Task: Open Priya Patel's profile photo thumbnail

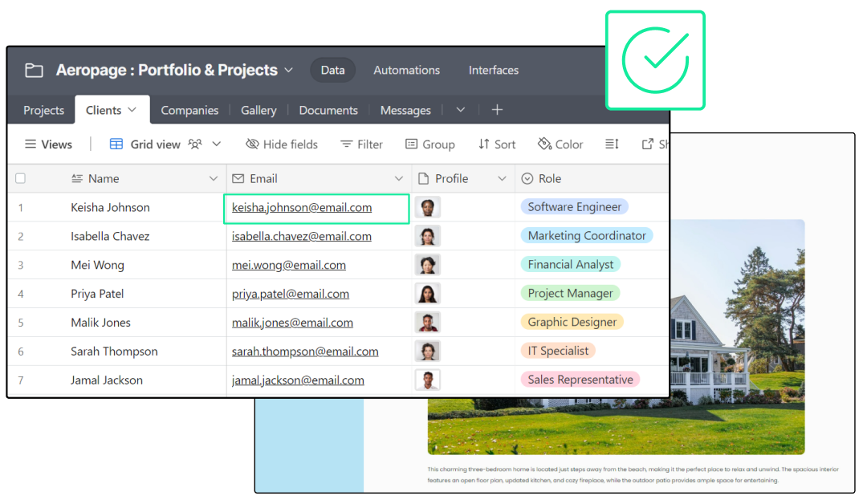Action: [x=428, y=294]
